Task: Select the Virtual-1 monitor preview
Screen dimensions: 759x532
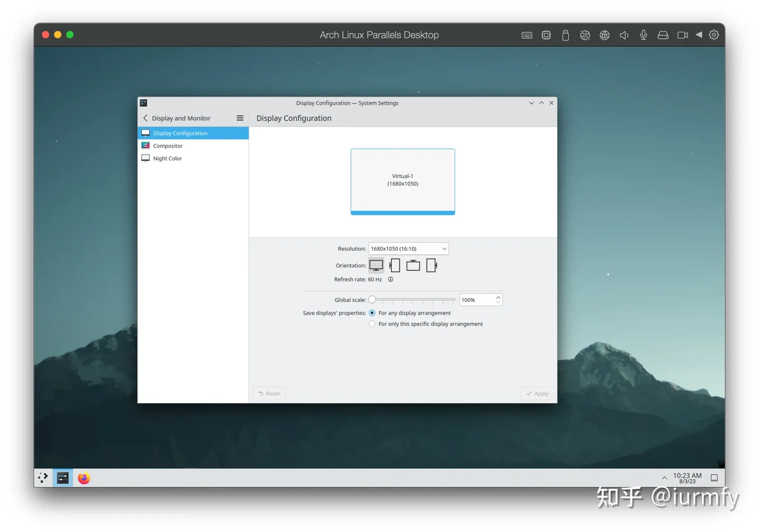Action: [x=403, y=182]
